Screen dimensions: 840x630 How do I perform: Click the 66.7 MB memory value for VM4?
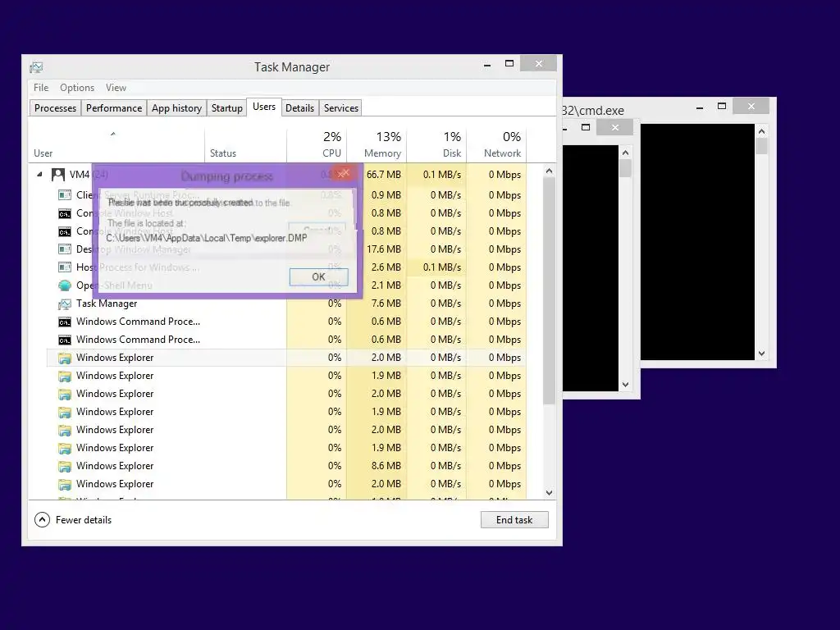coord(384,175)
